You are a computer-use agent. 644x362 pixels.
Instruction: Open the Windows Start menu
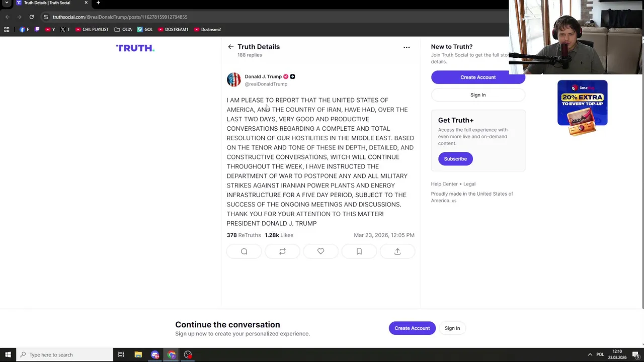click(8, 355)
